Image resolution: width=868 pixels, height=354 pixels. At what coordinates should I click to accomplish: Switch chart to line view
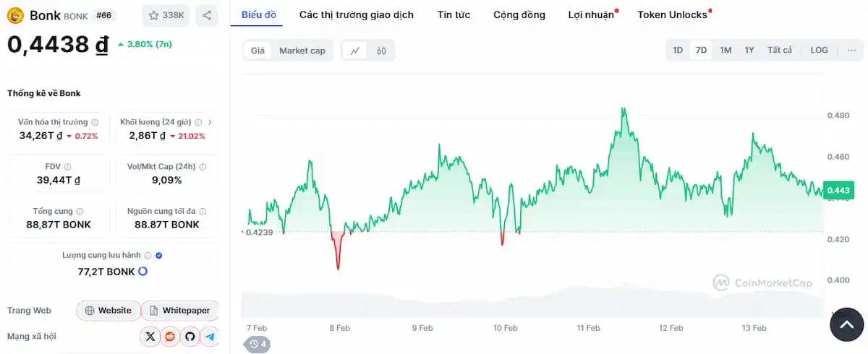tap(355, 51)
